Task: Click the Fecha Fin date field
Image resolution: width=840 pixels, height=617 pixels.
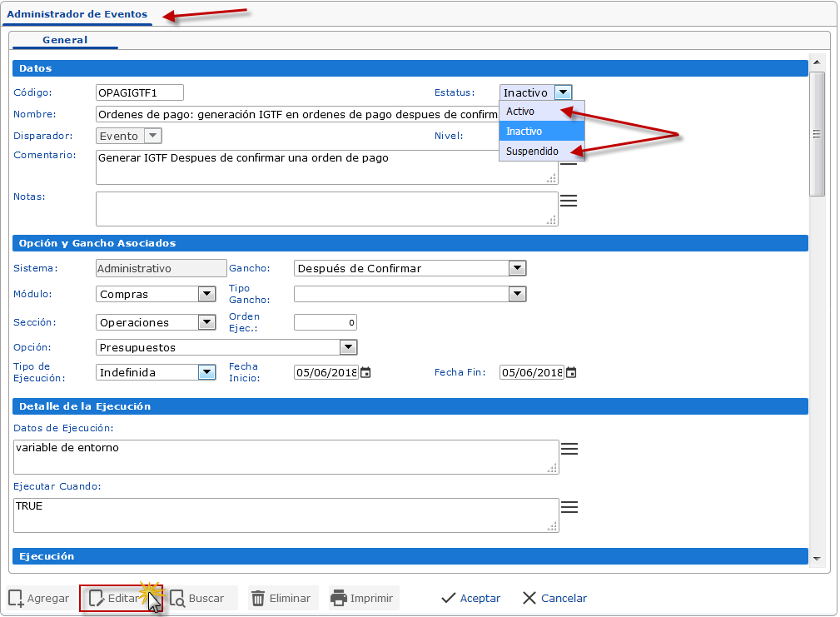Action: click(532, 372)
